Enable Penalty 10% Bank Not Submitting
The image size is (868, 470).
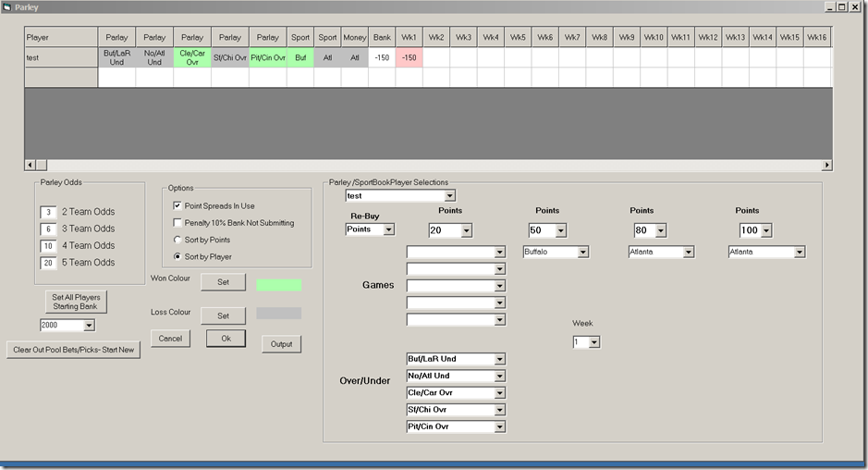(177, 223)
